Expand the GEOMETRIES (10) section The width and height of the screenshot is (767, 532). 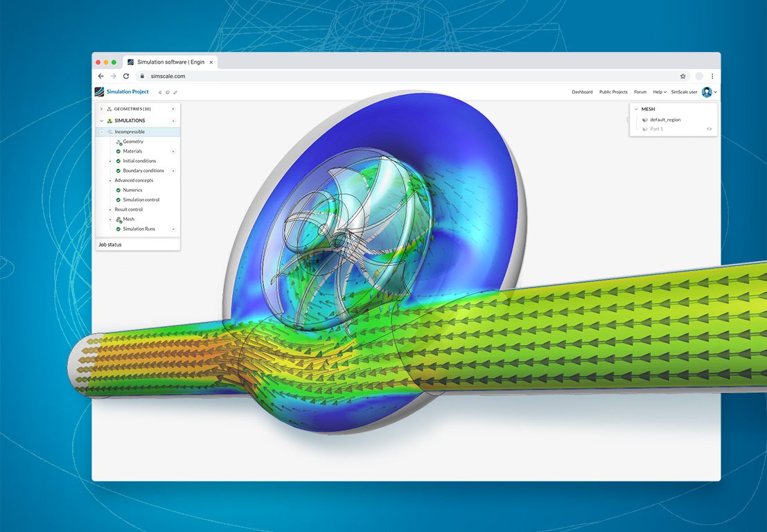tap(101, 109)
